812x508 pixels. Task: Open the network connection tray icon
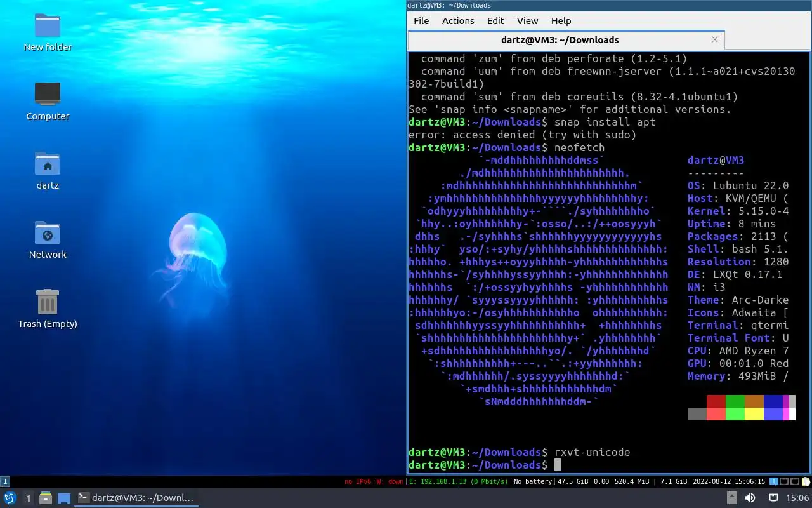point(774,498)
